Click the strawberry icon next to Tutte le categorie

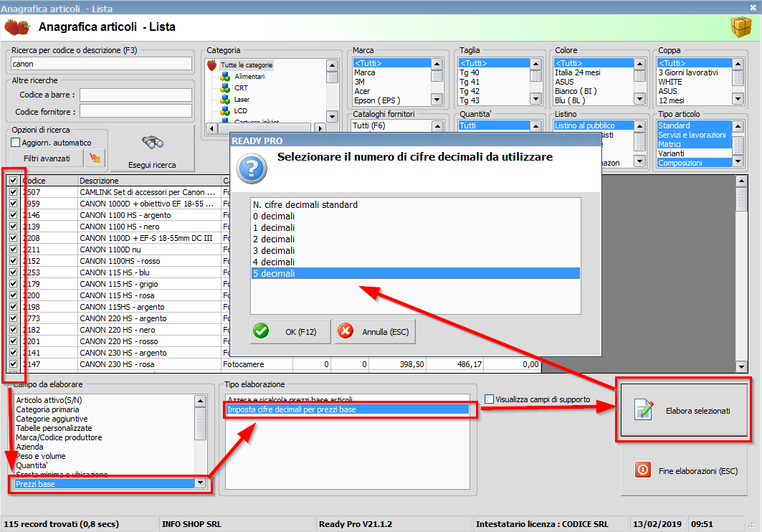point(211,65)
